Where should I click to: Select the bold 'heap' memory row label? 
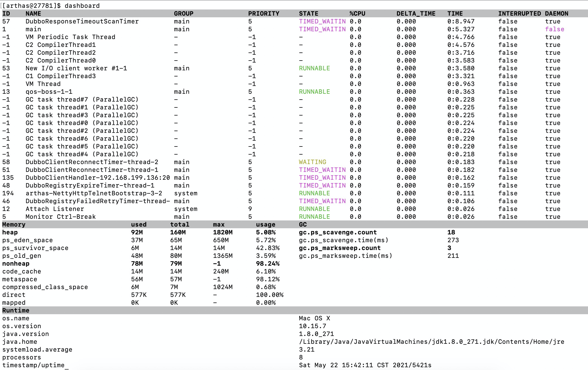coord(10,232)
